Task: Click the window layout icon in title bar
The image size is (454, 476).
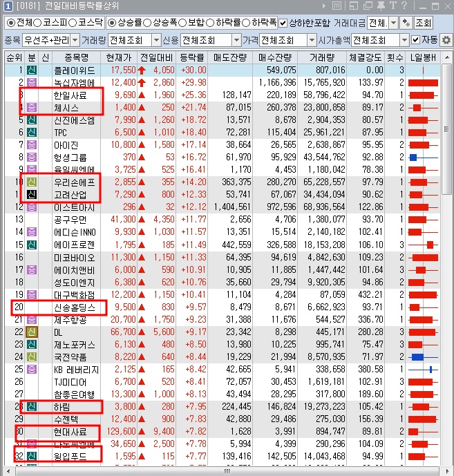Action: [x=354, y=6]
